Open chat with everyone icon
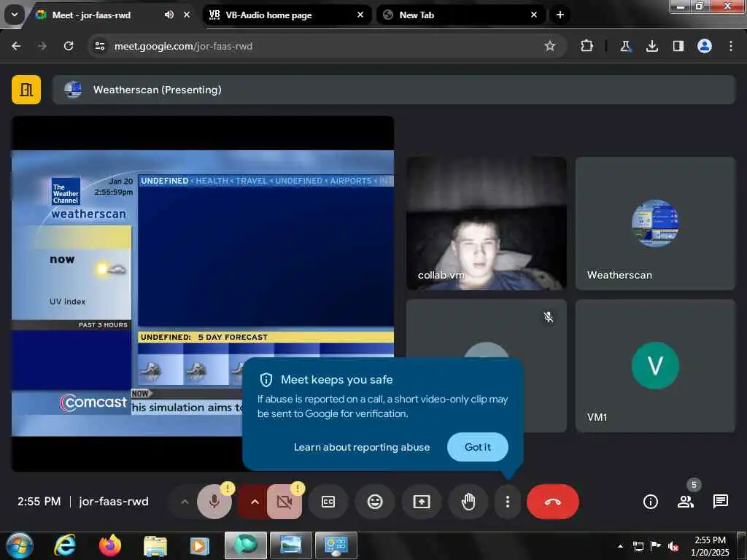Viewport: 747px width, 560px height. [720, 502]
